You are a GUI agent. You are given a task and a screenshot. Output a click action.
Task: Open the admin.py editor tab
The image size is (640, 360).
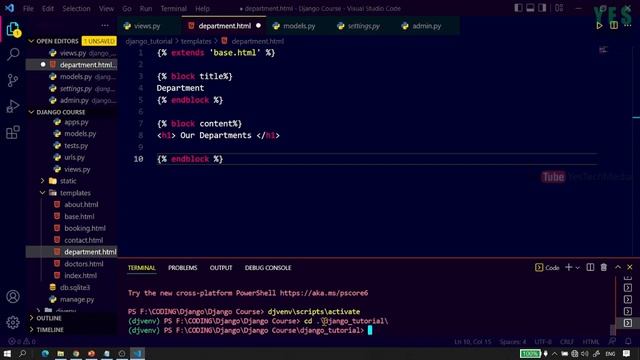point(426,26)
